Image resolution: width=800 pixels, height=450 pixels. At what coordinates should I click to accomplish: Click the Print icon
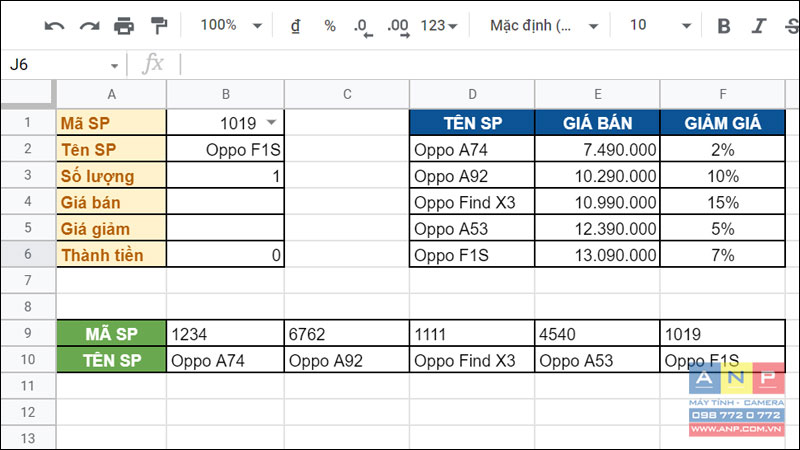tap(124, 26)
